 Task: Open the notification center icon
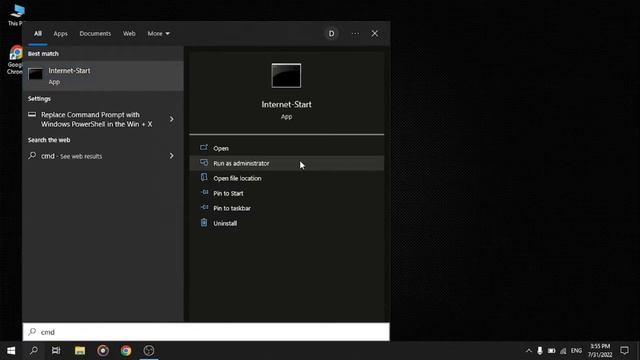pos(624,351)
